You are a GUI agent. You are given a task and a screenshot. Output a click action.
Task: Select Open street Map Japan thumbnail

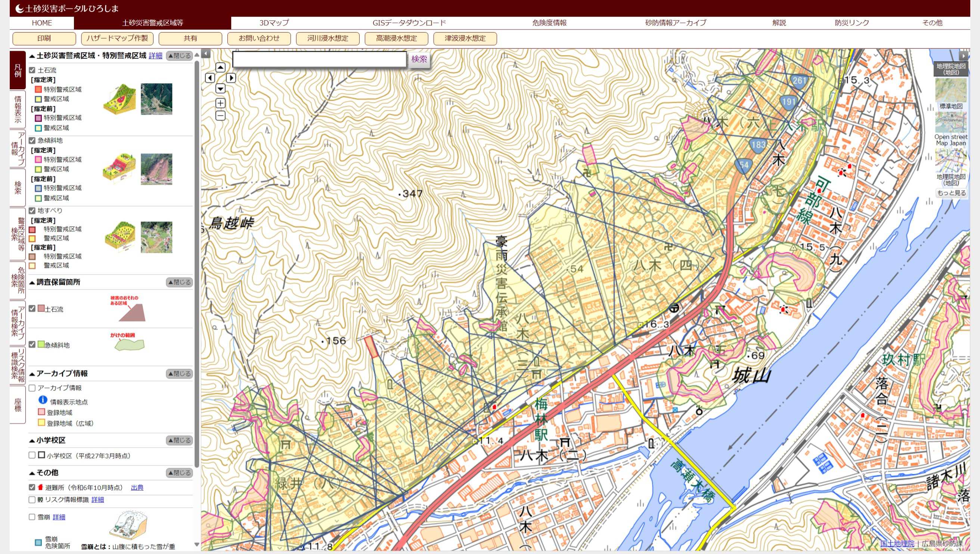pyautogui.click(x=951, y=123)
